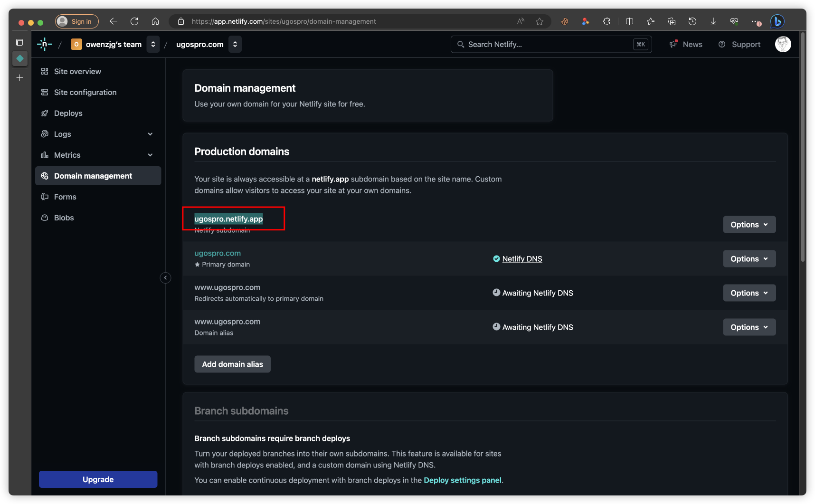Click the browser address bar URL

click(284, 21)
